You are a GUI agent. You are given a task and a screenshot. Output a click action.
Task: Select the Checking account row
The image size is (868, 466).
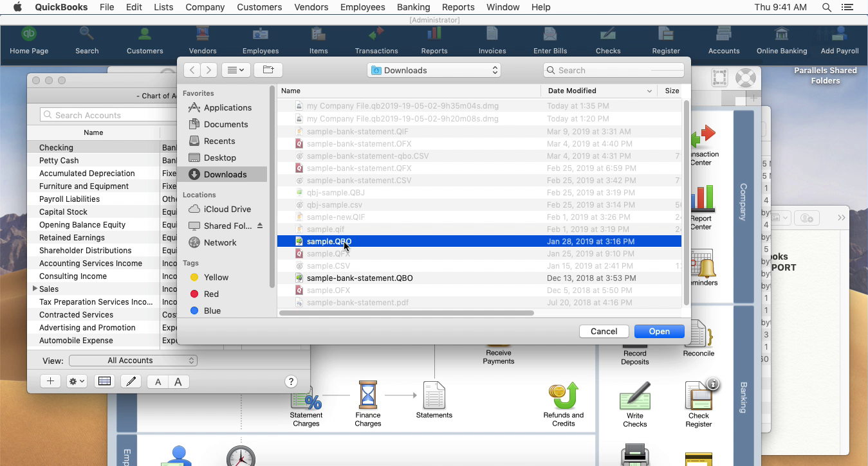(x=103, y=147)
